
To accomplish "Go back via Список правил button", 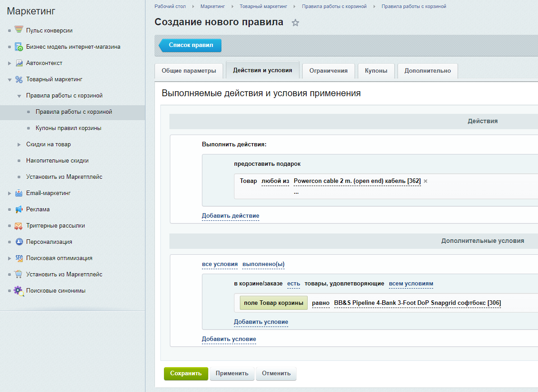I will click(191, 45).
